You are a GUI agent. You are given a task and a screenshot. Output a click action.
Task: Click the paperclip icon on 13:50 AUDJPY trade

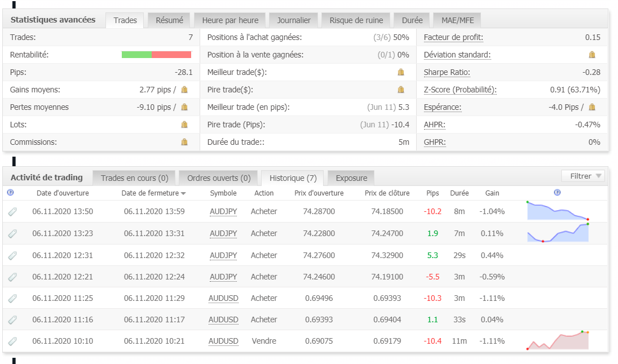click(x=13, y=212)
